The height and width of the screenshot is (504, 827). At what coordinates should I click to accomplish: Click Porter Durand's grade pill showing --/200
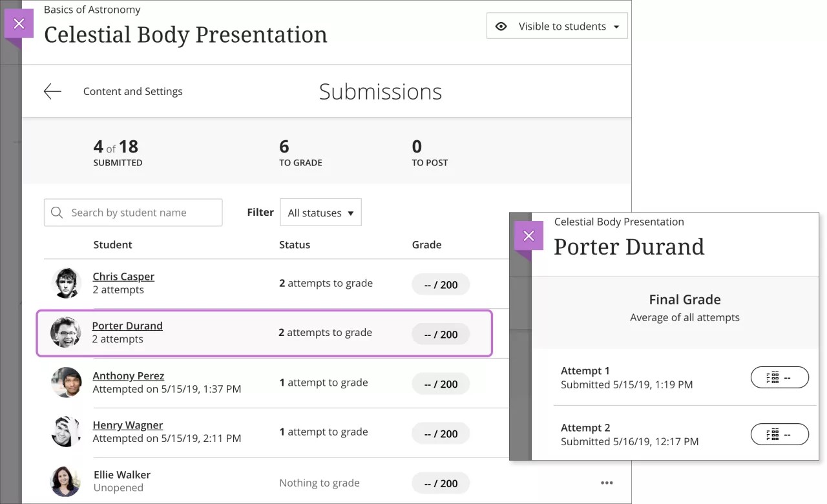[x=441, y=333]
